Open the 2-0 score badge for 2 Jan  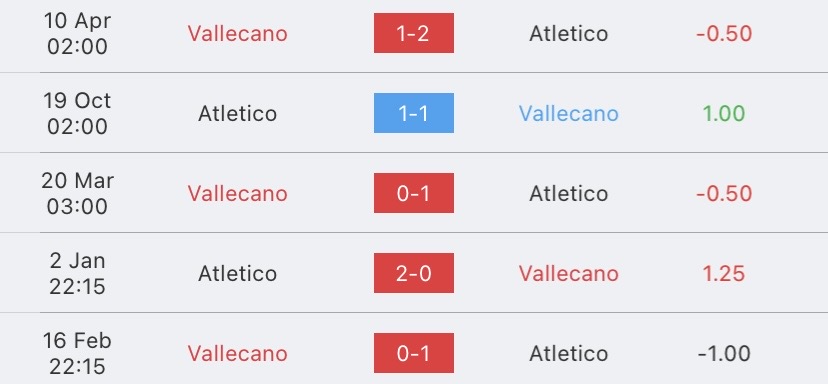click(x=413, y=273)
